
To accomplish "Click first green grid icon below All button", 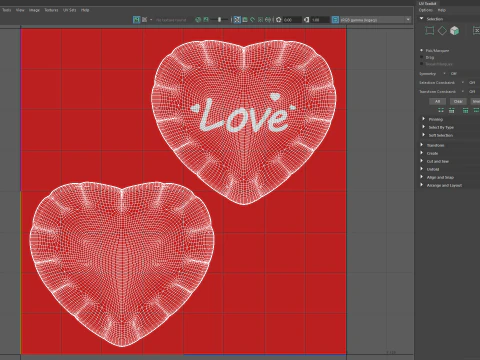I will (x=441, y=110).
